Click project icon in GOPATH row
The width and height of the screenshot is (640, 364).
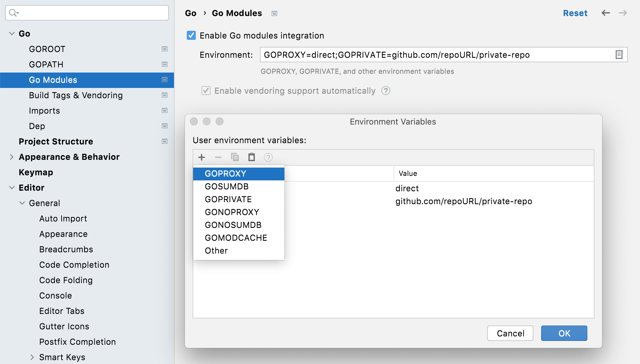click(165, 65)
